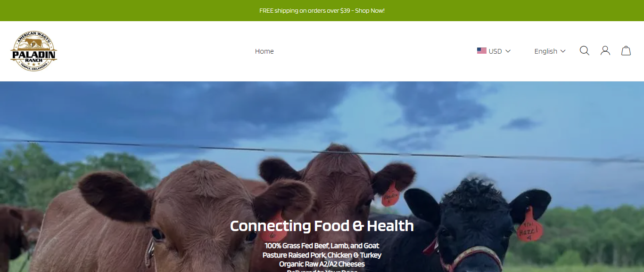Click the Pasture Raised Pork text line
The image size is (644, 272).
pyautogui.click(x=322, y=255)
